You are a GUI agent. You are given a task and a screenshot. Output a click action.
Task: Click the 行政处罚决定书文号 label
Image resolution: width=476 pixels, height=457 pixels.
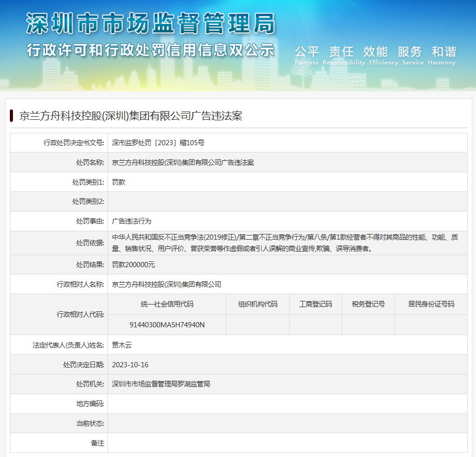tap(74, 143)
